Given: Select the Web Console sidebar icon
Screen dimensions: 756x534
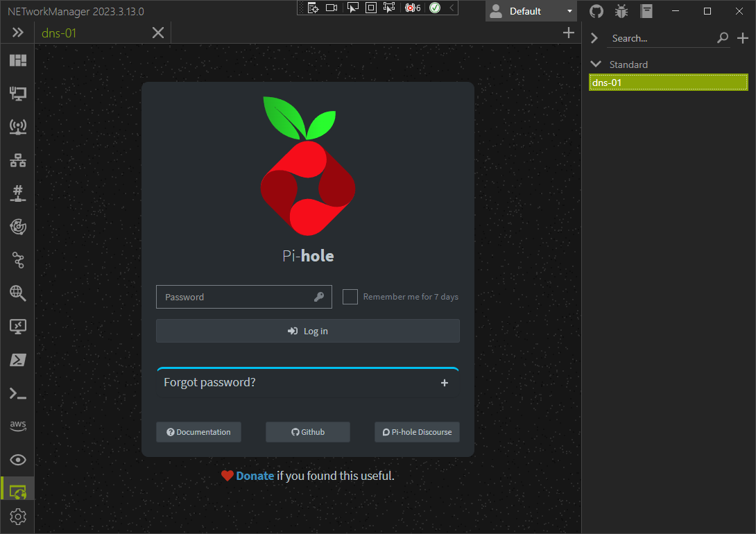Looking at the screenshot, I should pyautogui.click(x=18, y=492).
